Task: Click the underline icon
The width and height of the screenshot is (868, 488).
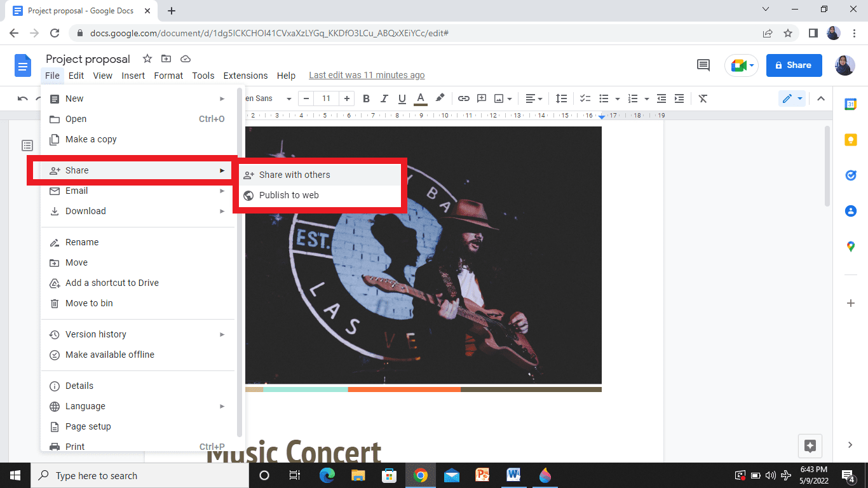Action: [x=402, y=98]
